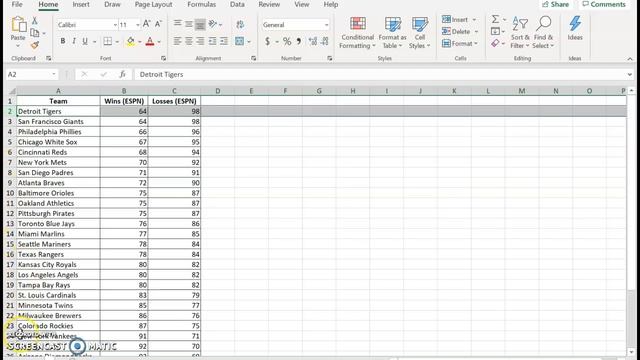
Task: Click the Share button
Action: (x=556, y=4)
